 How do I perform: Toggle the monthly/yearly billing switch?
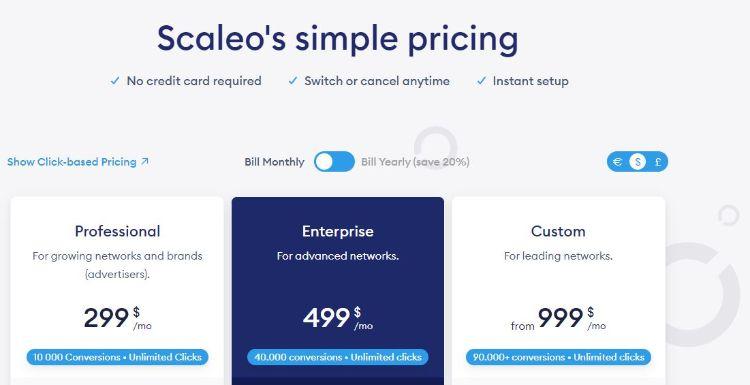[334, 162]
